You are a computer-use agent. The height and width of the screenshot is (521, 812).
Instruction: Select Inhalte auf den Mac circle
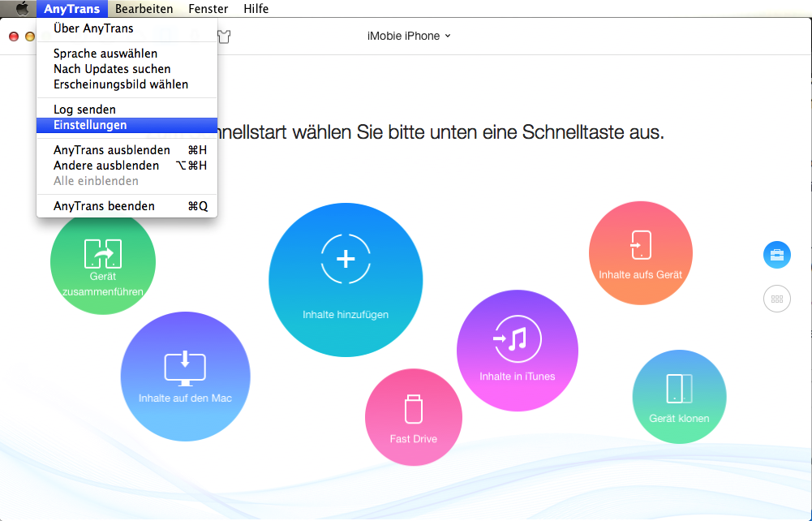pos(186,377)
